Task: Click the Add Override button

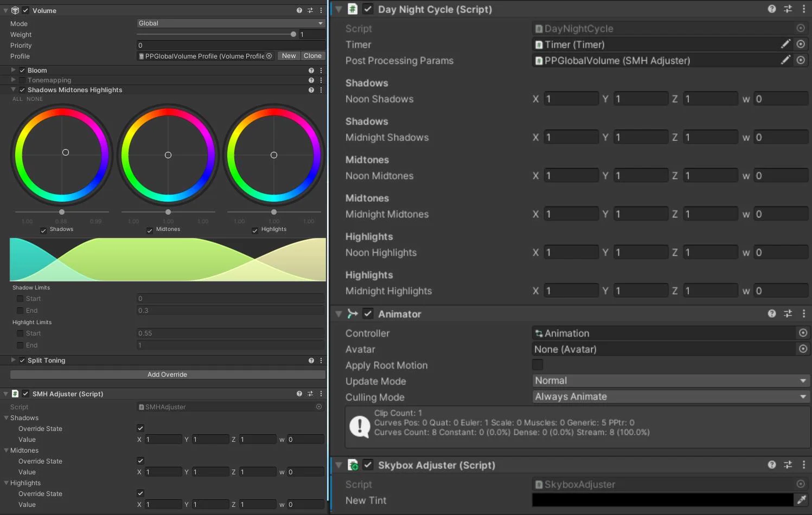Action: 167,374
